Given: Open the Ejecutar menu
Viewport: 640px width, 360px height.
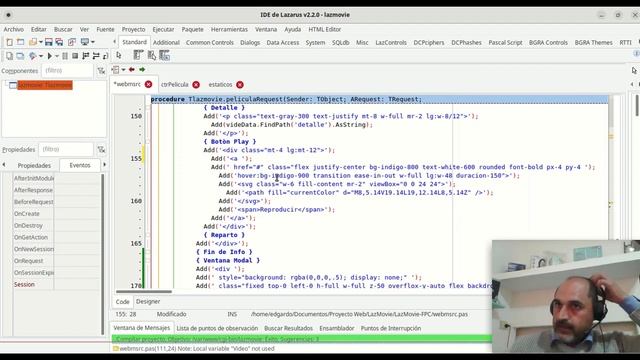Looking at the screenshot, I should tap(163, 29).
